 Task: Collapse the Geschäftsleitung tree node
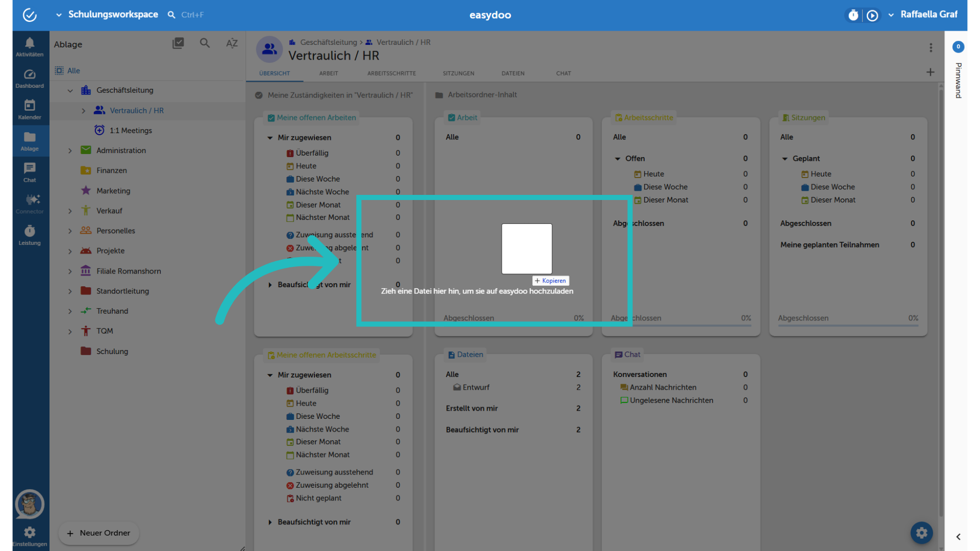point(70,91)
